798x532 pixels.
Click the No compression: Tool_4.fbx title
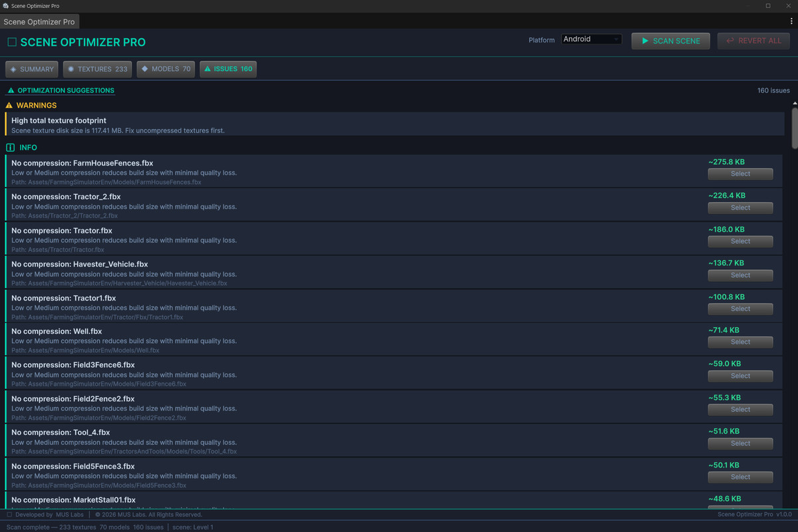point(61,432)
